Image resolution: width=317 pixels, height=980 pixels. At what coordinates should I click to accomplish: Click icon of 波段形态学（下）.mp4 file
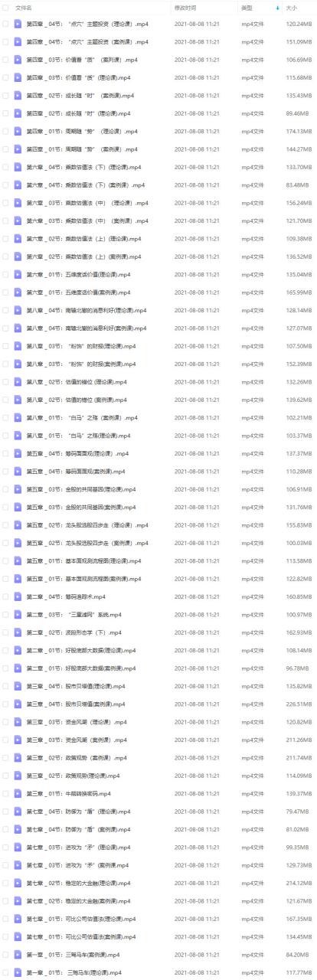point(18,632)
